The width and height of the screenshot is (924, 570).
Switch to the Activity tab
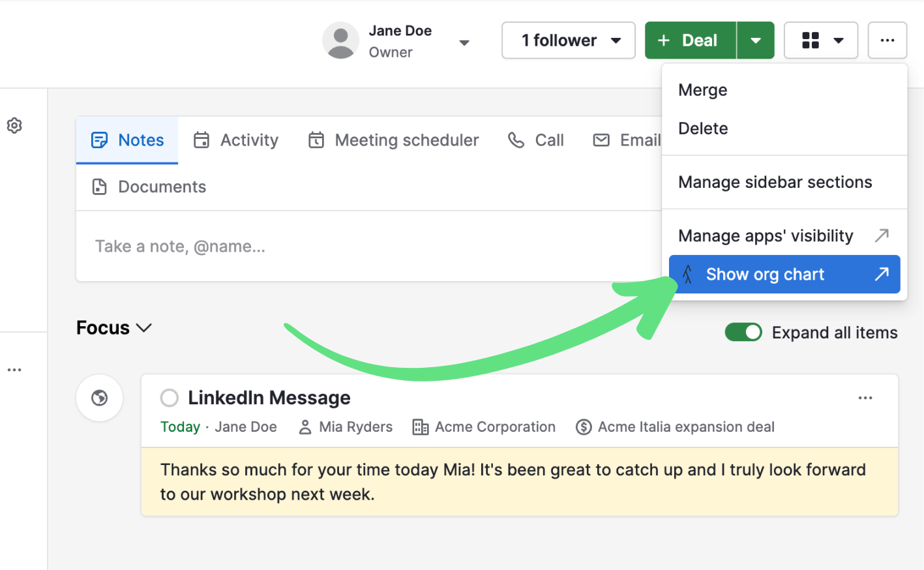tap(237, 140)
